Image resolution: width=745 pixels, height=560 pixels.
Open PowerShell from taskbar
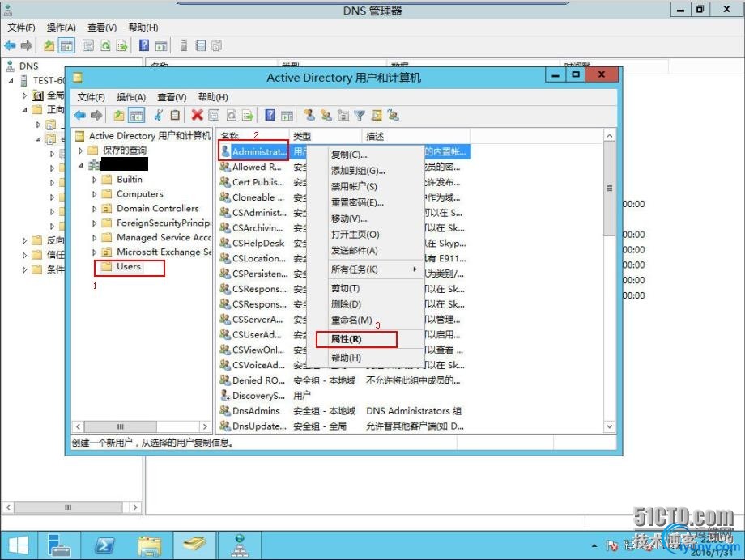[x=104, y=545]
